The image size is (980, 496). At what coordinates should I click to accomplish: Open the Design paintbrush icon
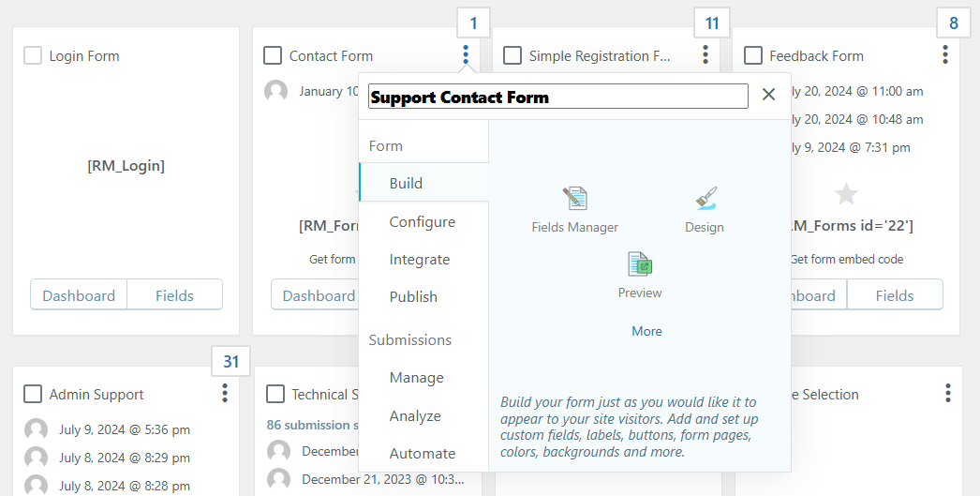tap(705, 199)
